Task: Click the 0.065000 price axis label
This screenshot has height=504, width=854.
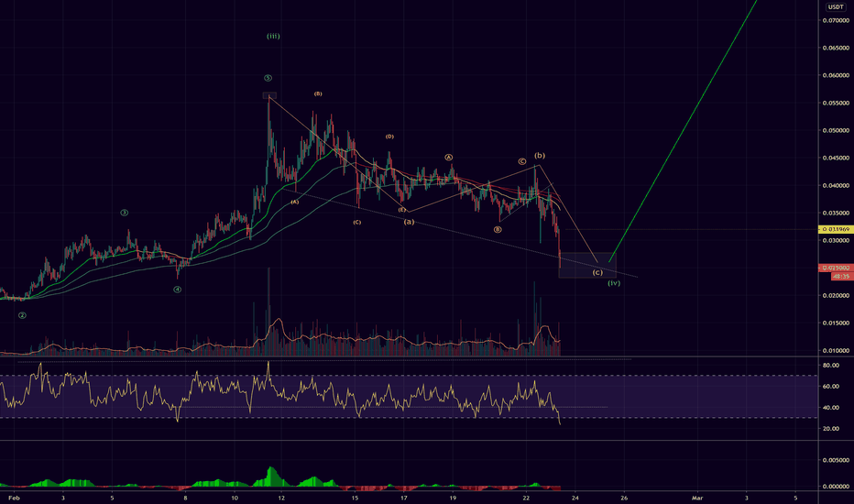Action: pos(836,48)
